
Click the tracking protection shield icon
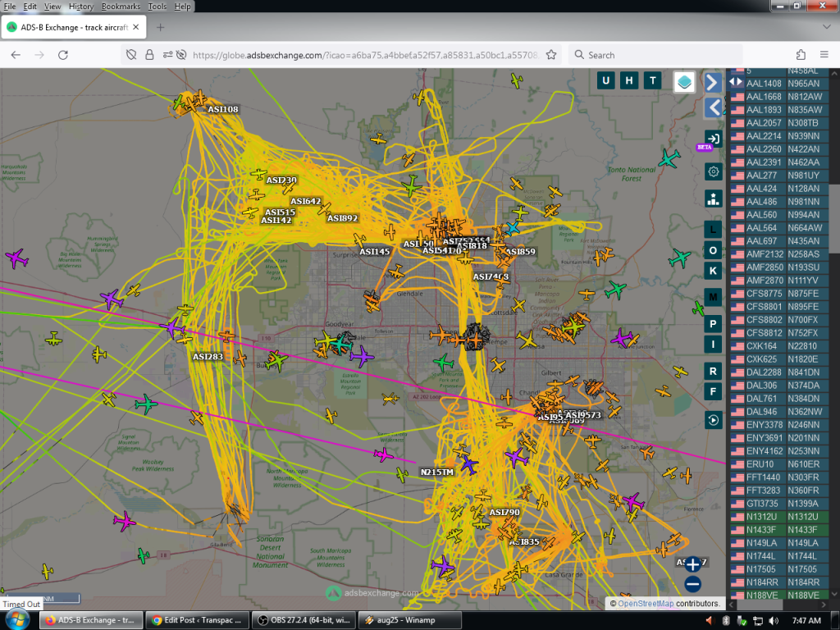(131, 55)
